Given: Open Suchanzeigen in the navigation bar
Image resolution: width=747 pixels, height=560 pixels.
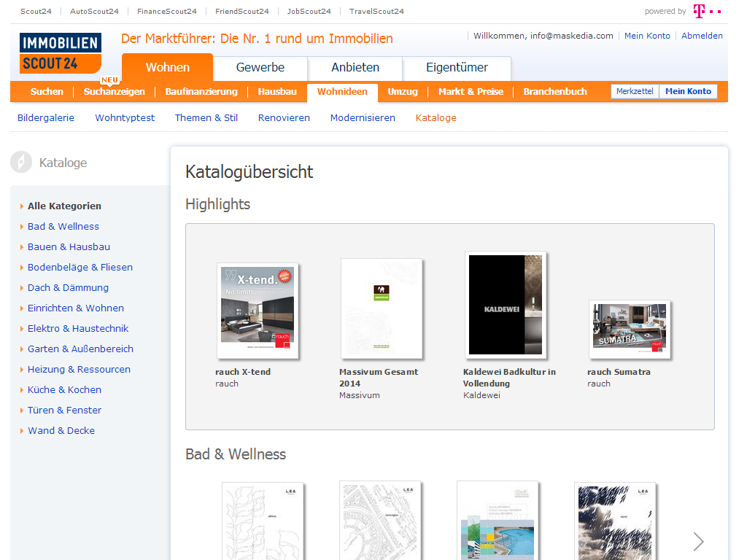Looking at the screenshot, I should [115, 91].
